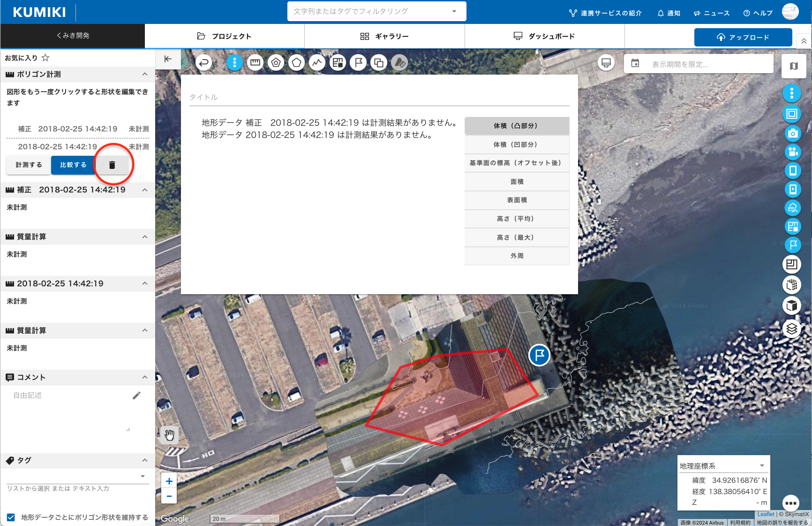Click the camera photo icon in right sidebar
This screenshot has width=812, height=526.
click(x=792, y=133)
